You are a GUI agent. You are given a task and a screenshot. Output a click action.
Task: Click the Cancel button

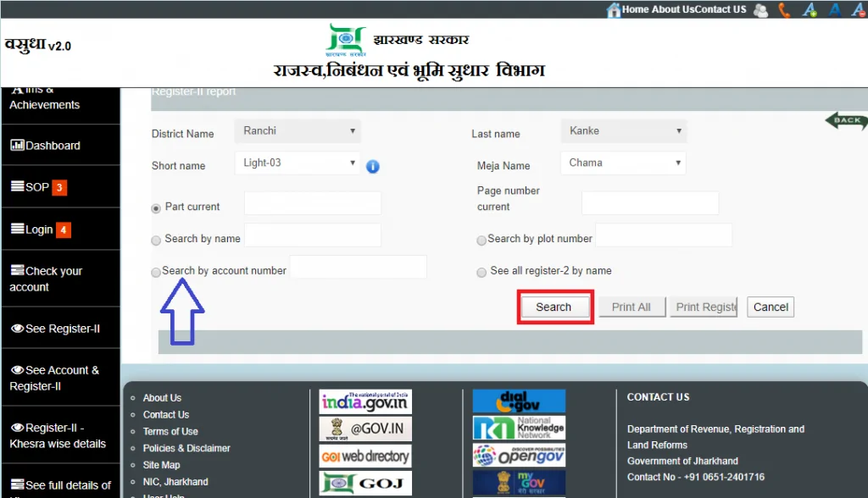pyautogui.click(x=771, y=307)
